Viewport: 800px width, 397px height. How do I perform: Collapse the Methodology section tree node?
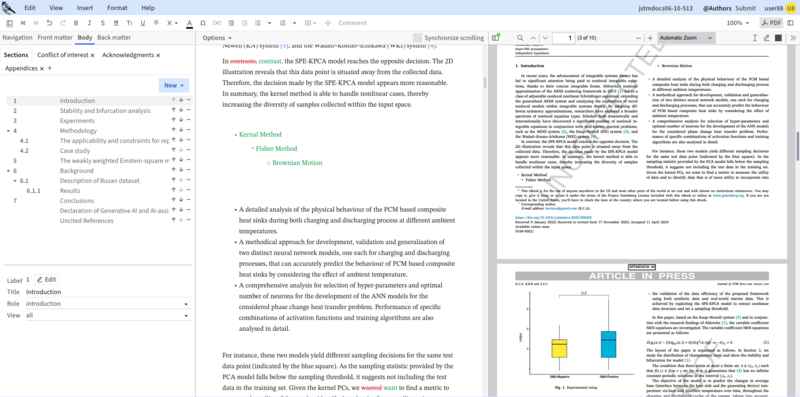click(x=8, y=131)
